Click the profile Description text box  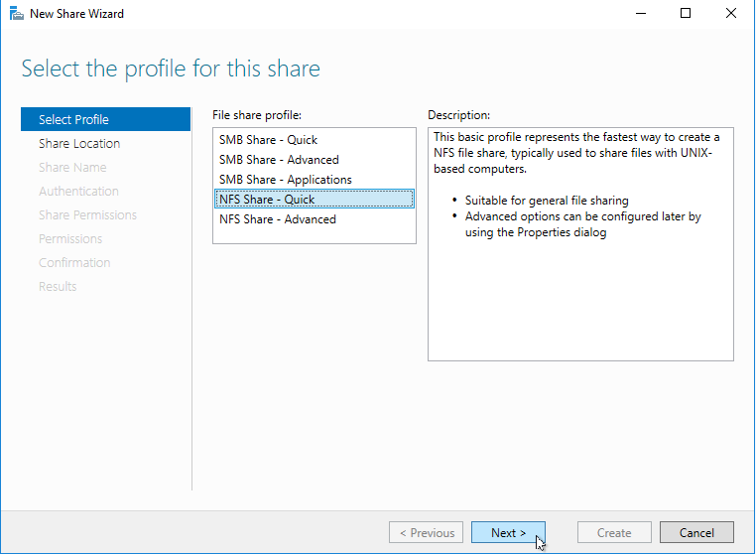click(x=580, y=244)
